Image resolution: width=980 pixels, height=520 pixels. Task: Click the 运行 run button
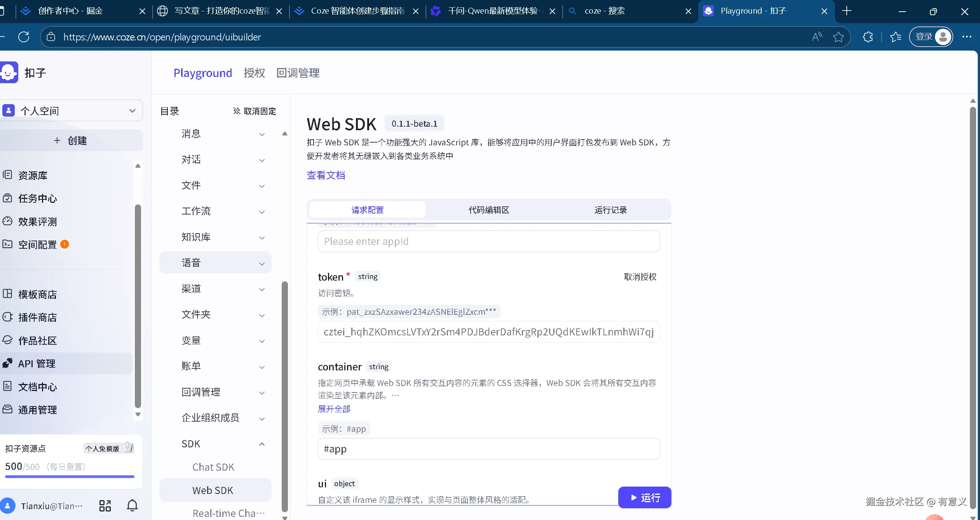[644, 498]
